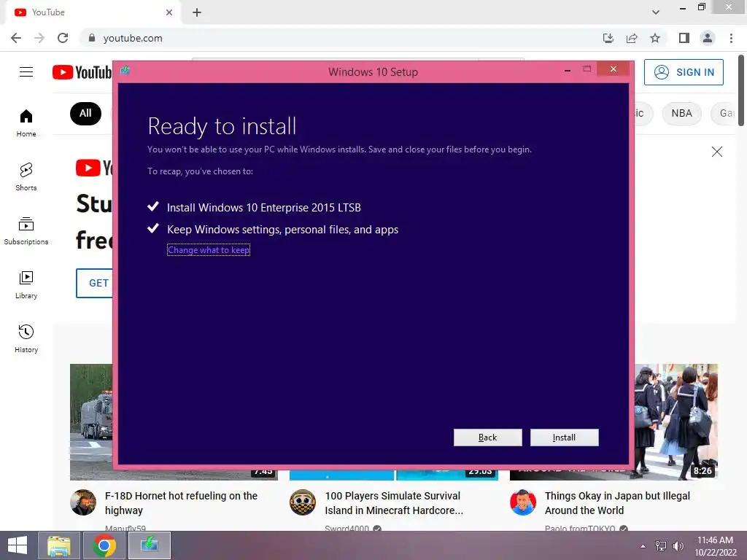The image size is (747, 560).
Task: Open the Windows Start menu
Action: (x=18, y=545)
